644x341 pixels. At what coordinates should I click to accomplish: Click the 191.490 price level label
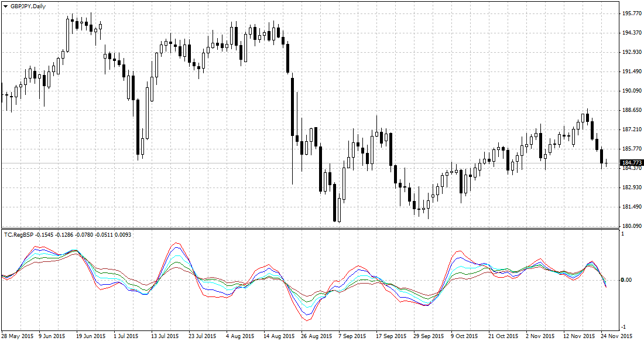(632, 71)
